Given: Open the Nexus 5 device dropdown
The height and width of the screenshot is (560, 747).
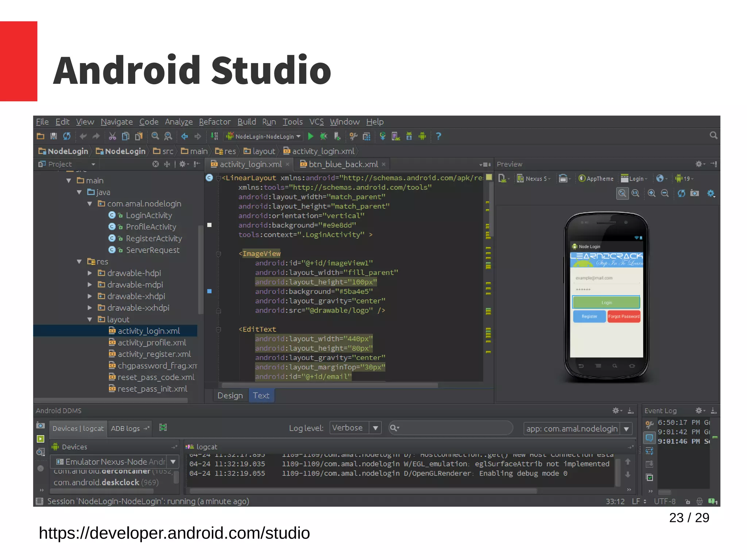Looking at the screenshot, I should pos(534,179).
